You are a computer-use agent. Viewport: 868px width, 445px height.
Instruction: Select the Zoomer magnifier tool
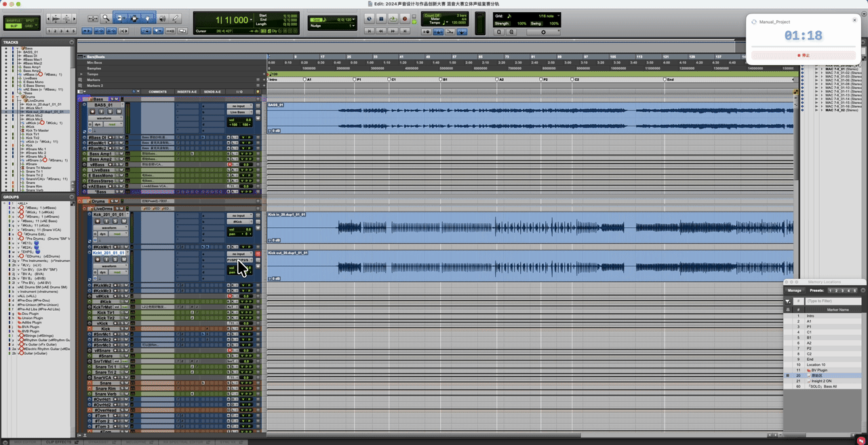click(106, 18)
